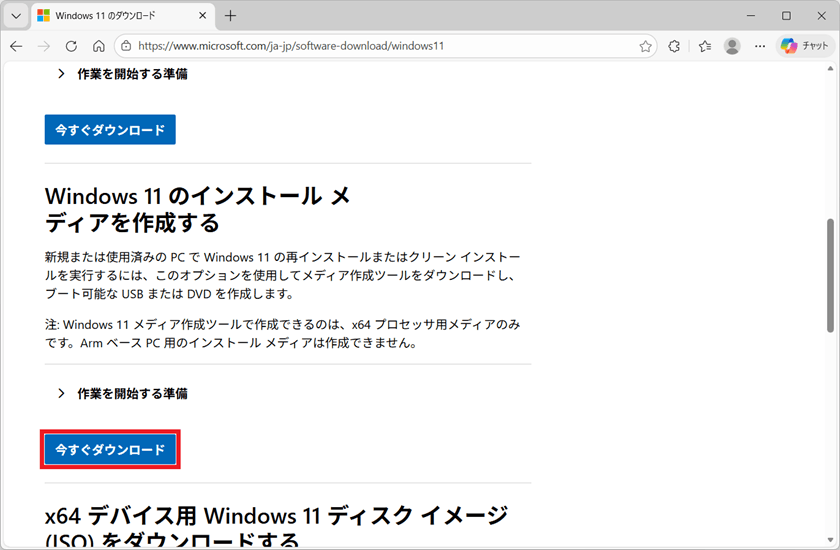Open the user profile icon
Viewport: 840px width, 550px height.
[733, 46]
